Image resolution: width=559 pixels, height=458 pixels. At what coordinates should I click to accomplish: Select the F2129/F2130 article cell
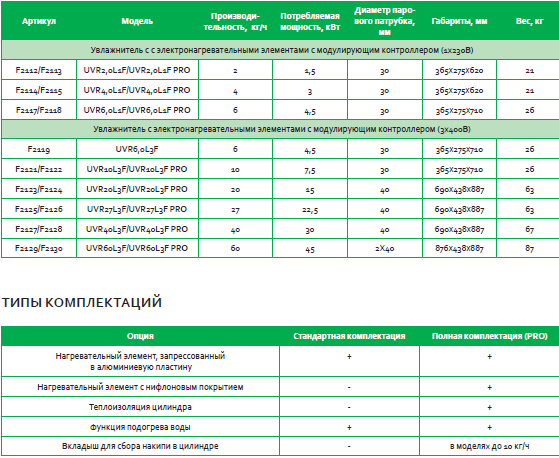coord(39,248)
